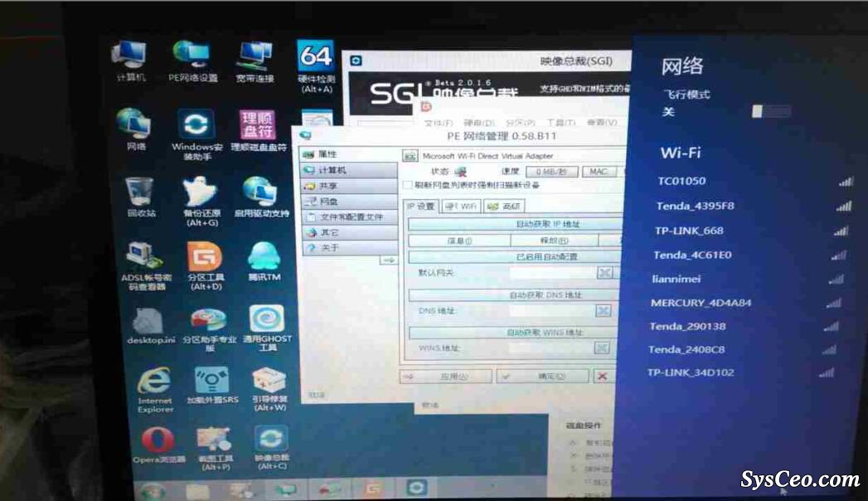Open the 网络 desktop icon
The image size is (868, 501).
[x=135, y=129]
